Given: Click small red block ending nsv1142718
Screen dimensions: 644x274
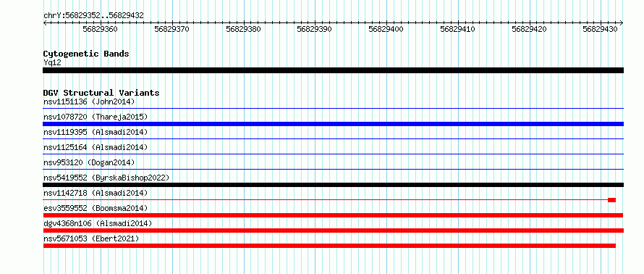Looking at the screenshot, I should point(611,200).
